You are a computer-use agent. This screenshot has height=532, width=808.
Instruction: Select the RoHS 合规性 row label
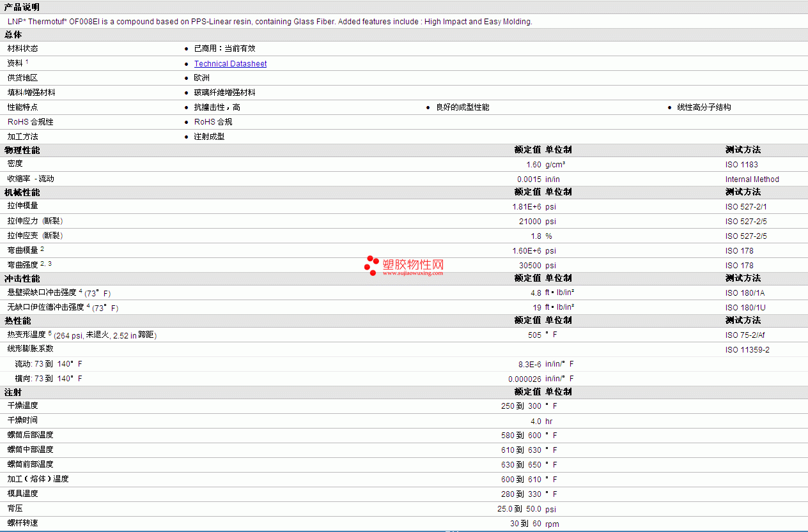[31, 122]
